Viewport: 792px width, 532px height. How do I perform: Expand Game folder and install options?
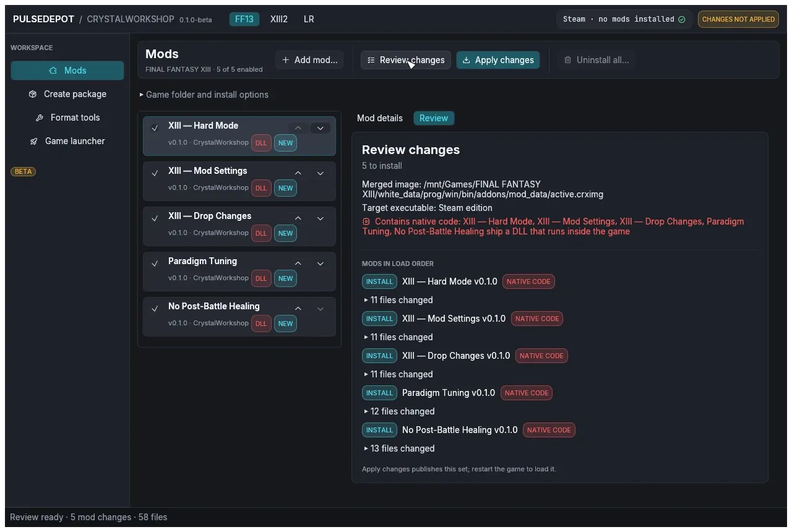click(x=204, y=95)
